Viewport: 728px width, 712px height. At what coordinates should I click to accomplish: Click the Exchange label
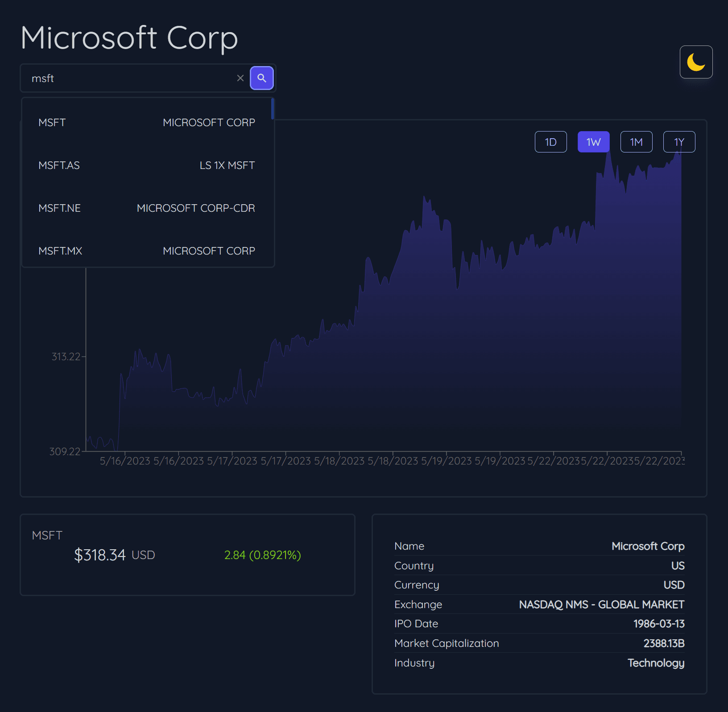tap(418, 605)
